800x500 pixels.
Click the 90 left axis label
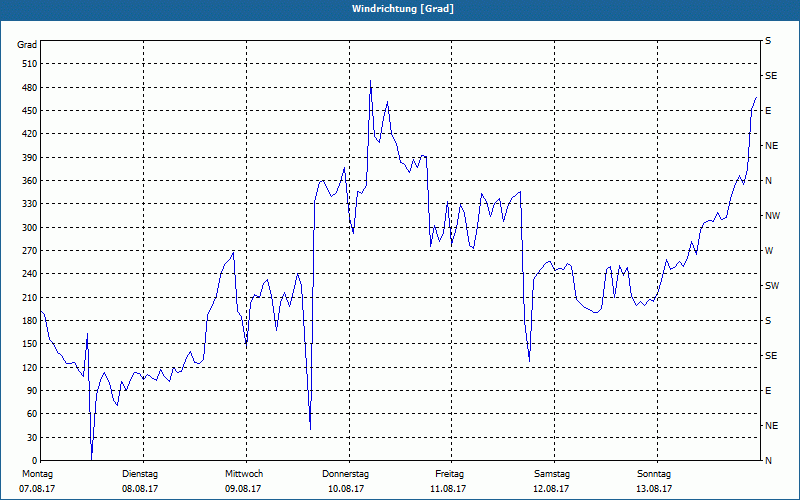31,391
